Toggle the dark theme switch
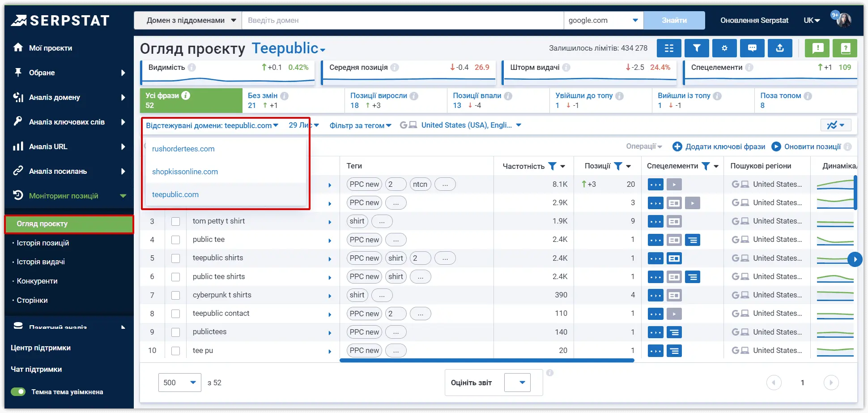The width and height of the screenshot is (868, 413). click(x=18, y=392)
